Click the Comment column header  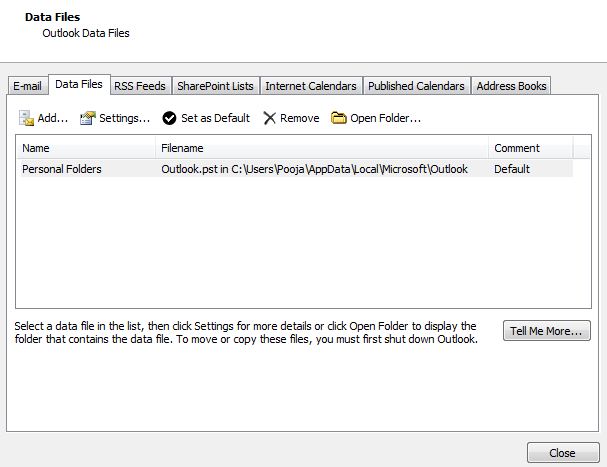tap(531, 148)
